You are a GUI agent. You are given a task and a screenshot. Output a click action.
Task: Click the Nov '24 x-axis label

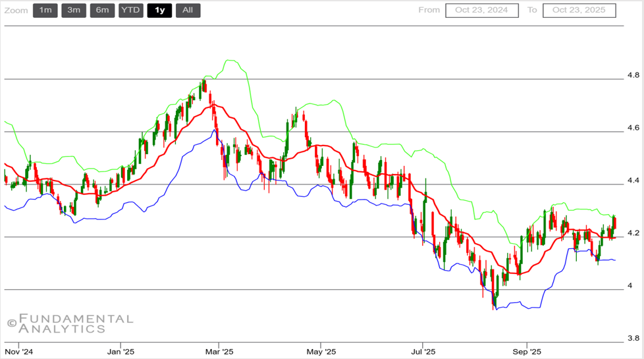[18, 351]
